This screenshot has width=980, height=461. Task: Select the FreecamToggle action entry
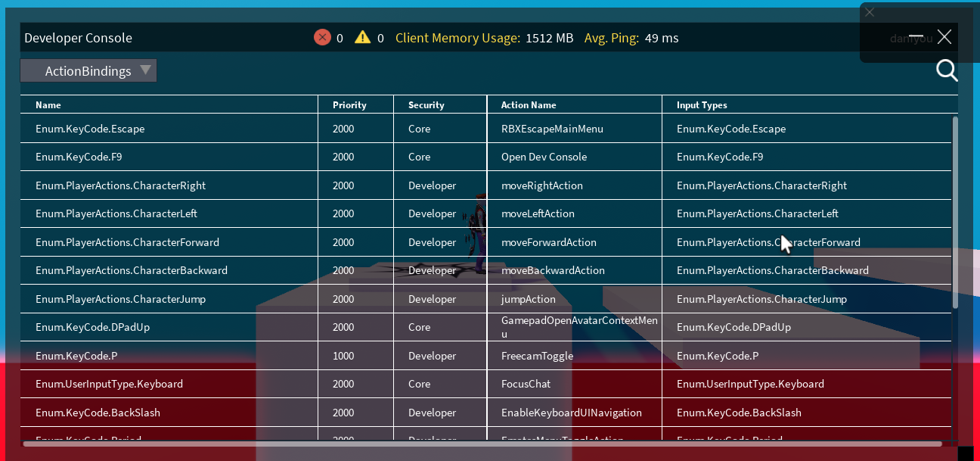[x=537, y=356]
